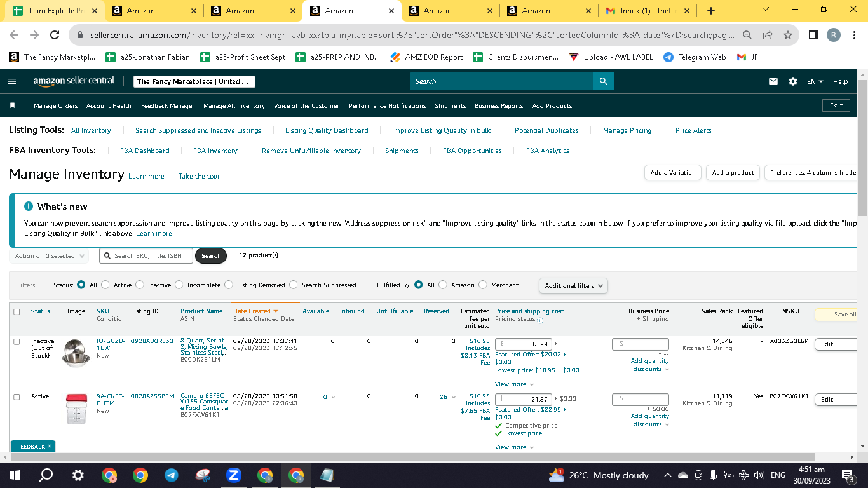Open the zoom magnifier icon in the address bar
This screenshot has height=488, width=868.
click(748, 35)
